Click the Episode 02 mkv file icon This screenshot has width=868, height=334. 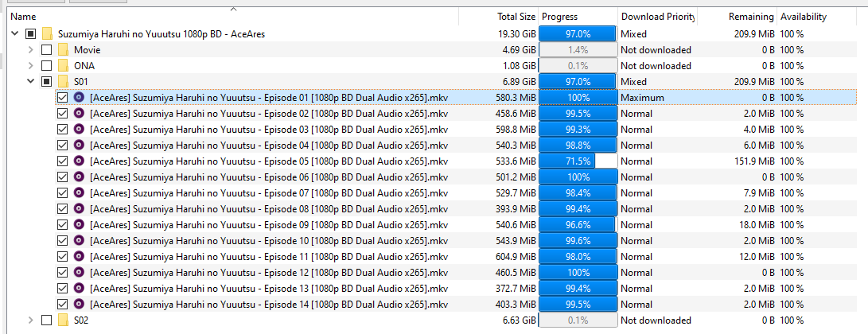tap(79, 114)
